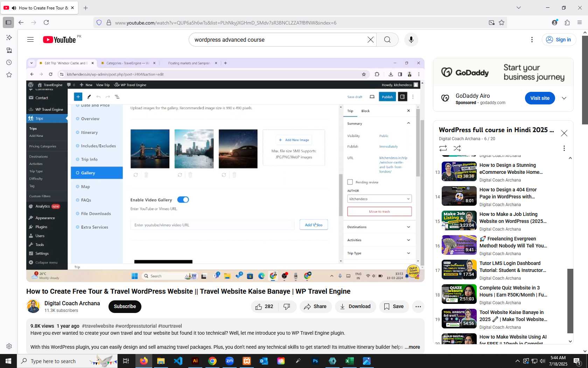Dislike the video with thumbs down
Screen dimensions: 588x368
coord(287,307)
